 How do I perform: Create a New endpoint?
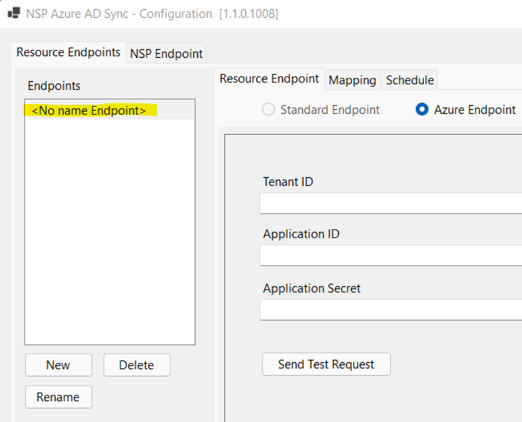pos(58,365)
